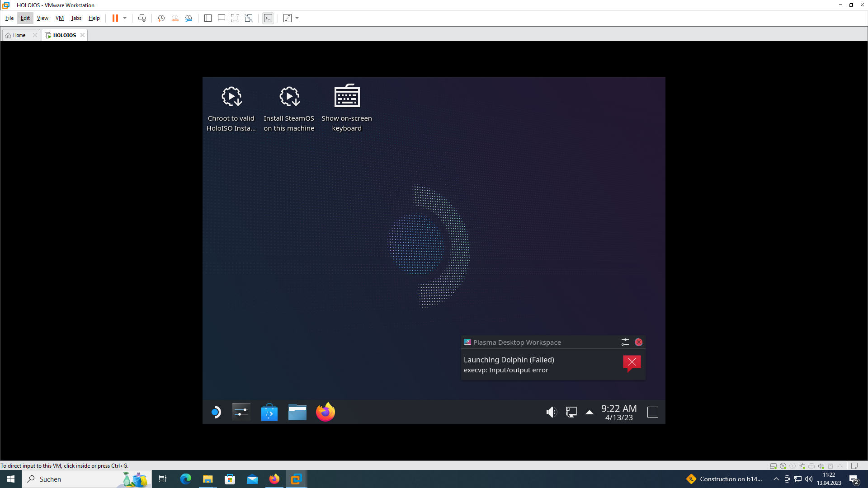Toggle the VMware console view terminal button
The width and height of the screenshot is (868, 488).
[x=268, y=18]
